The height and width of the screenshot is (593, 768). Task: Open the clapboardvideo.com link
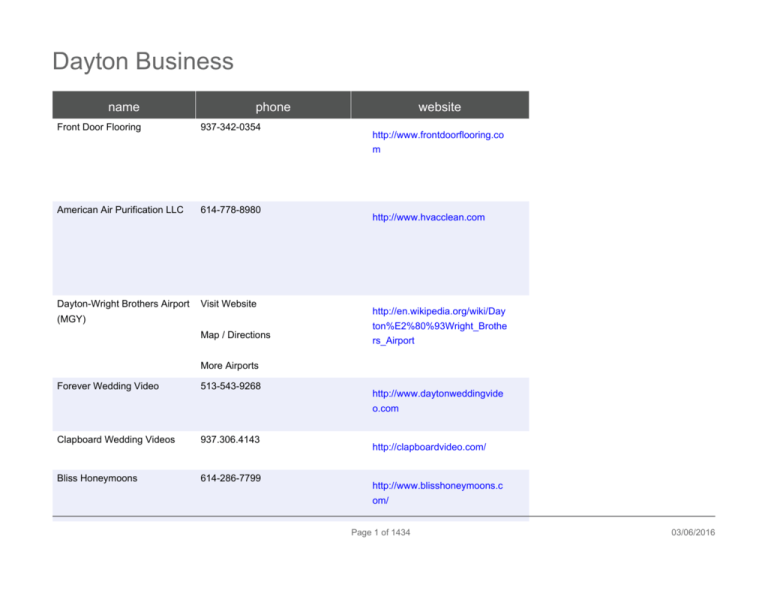click(x=428, y=448)
